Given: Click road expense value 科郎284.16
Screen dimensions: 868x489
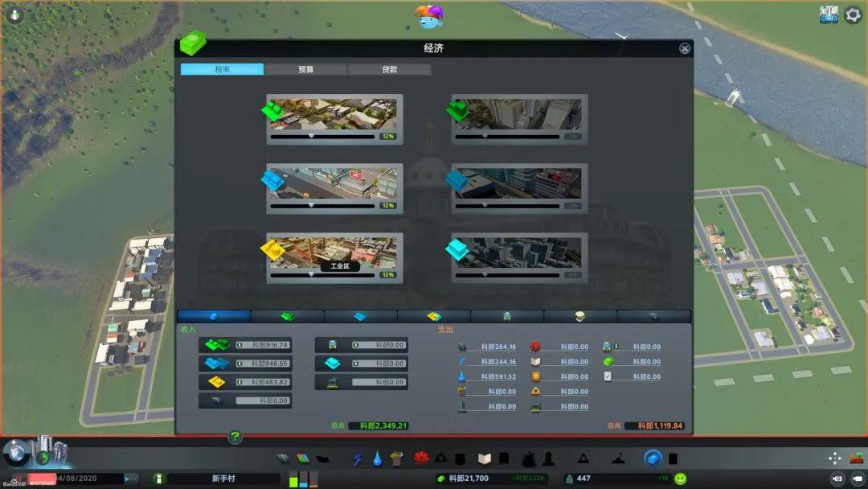Looking at the screenshot, I should click(498, 347).
